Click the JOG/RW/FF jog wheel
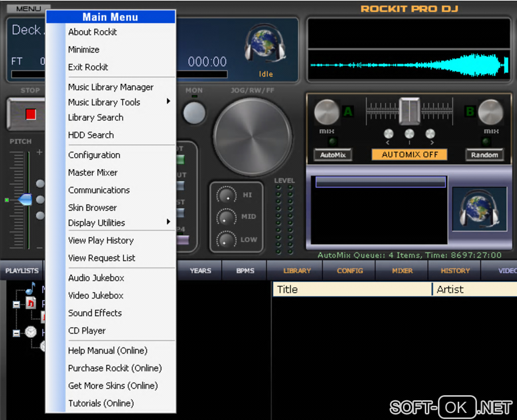The image size is (517, 420). click(252, 136)
